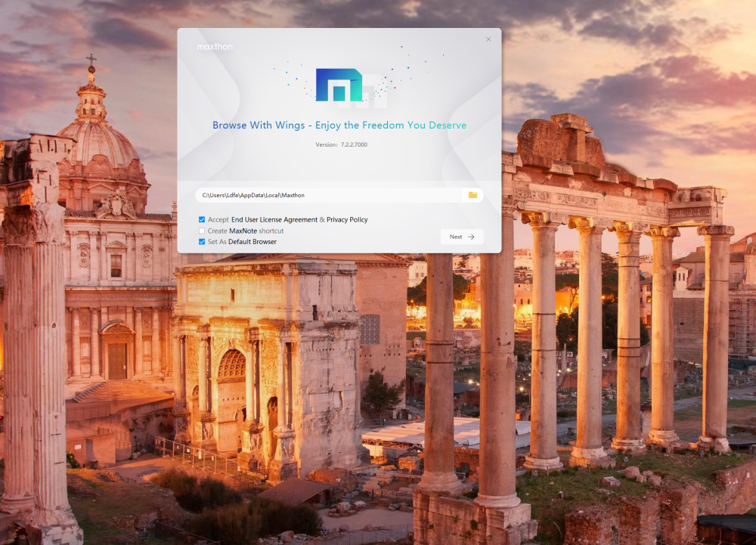Open the Privacy Policy link

point(347,220)
